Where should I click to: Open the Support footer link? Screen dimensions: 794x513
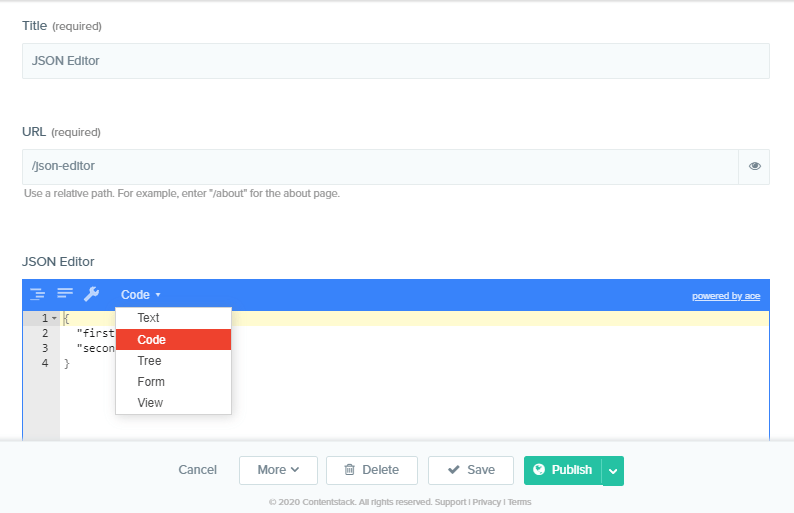coord(450,502)
